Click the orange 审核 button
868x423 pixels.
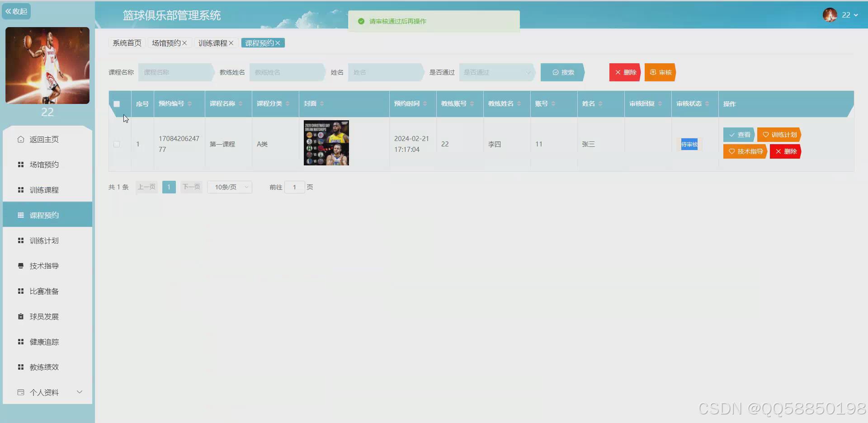pyautogui.click(x=660, y=72)
